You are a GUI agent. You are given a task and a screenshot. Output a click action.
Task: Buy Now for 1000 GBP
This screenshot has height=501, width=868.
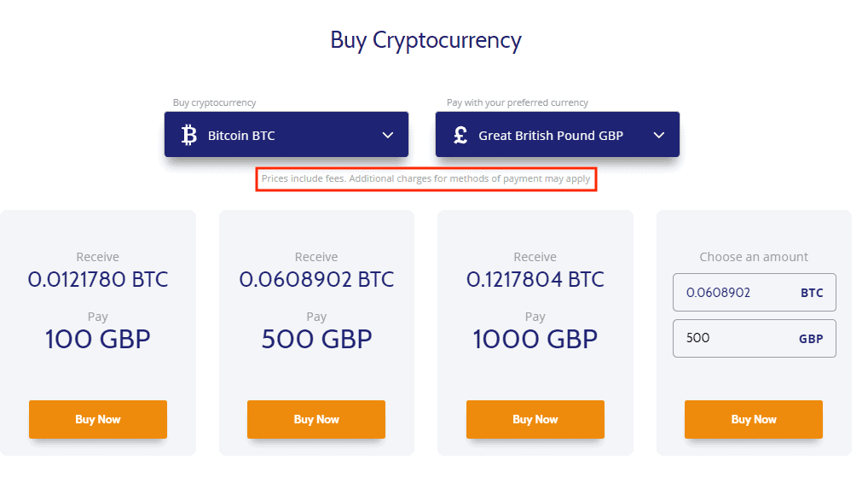[535, 420]
